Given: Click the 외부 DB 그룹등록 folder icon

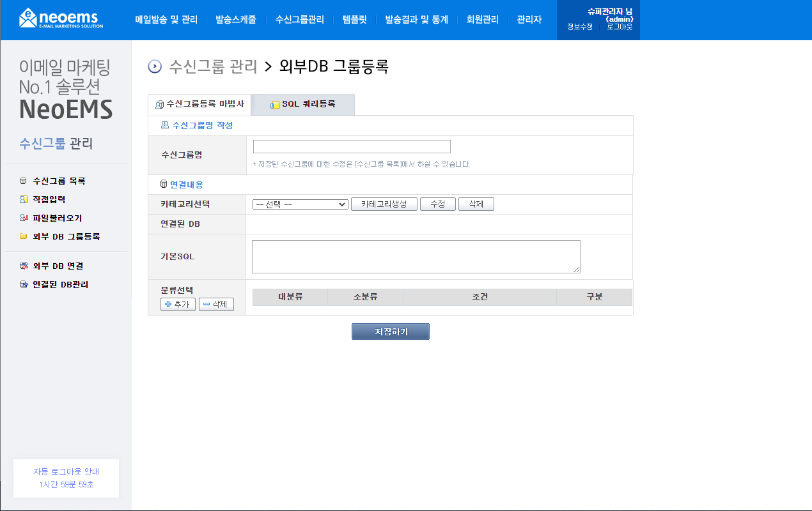Looking at the screenshot, I should coord(24,237).
